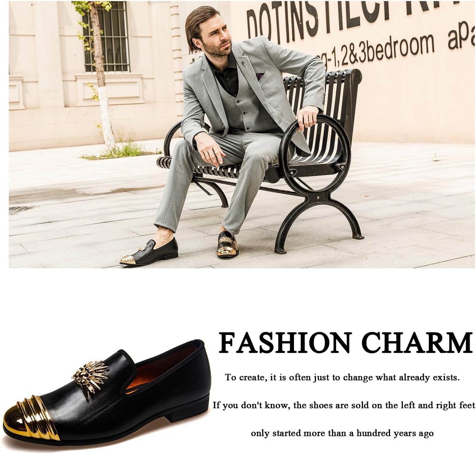The width and height of the screenshot is (476, 454).
Task: Click the orange inner lining of the product shoe
Action: coord(167,368)
